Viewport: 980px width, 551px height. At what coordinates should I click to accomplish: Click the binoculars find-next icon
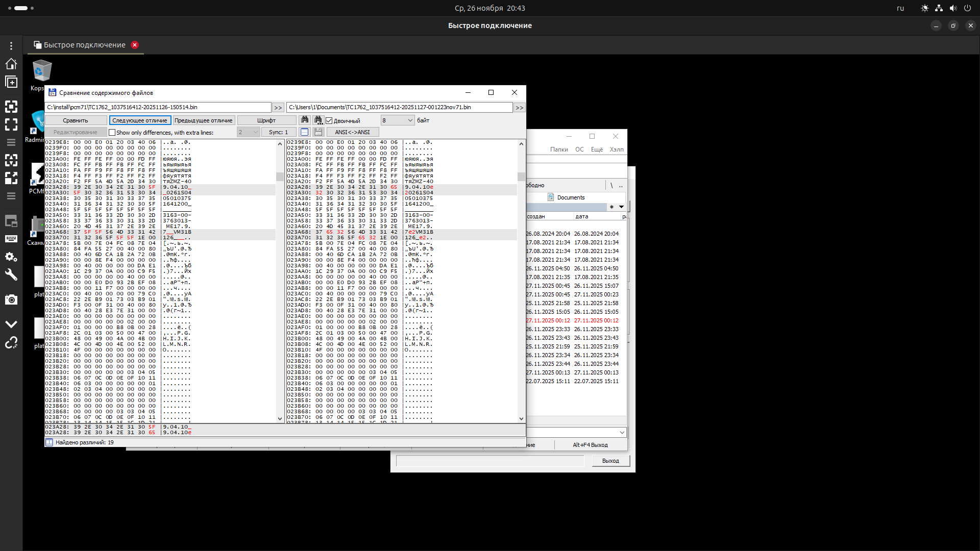tap(318, 120)
